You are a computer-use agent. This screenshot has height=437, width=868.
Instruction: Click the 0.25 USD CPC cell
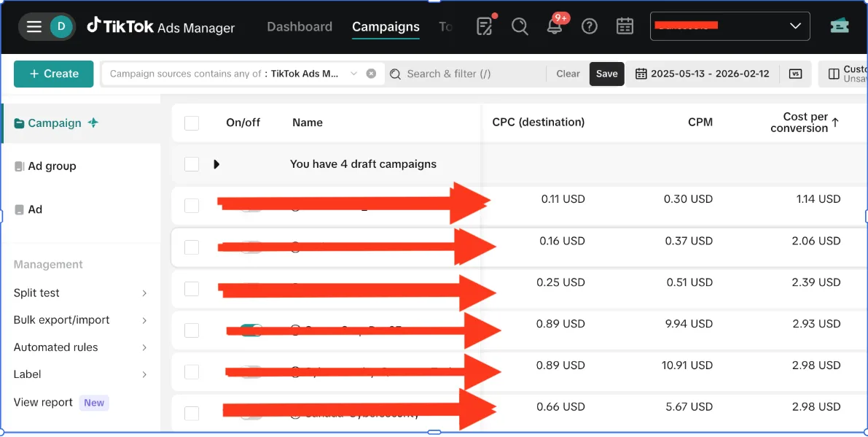(x=560, y=282)
